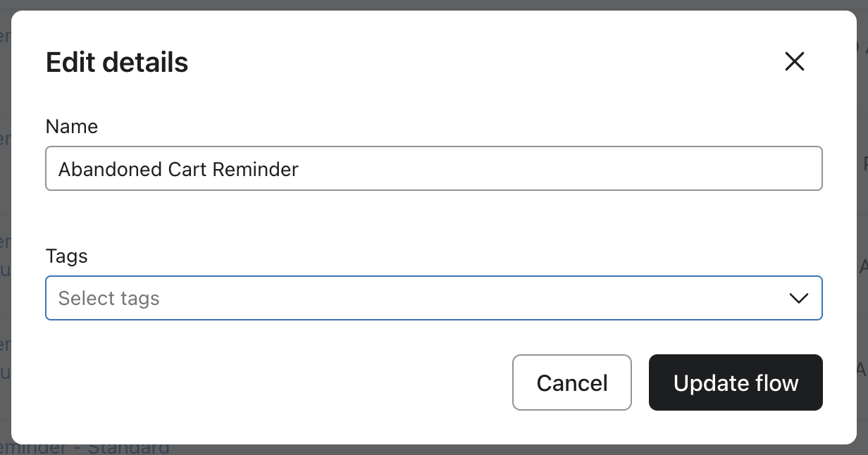The image size is (868, 455).
Task: Close the Edit details dialog with X
Action: (794, 62)
